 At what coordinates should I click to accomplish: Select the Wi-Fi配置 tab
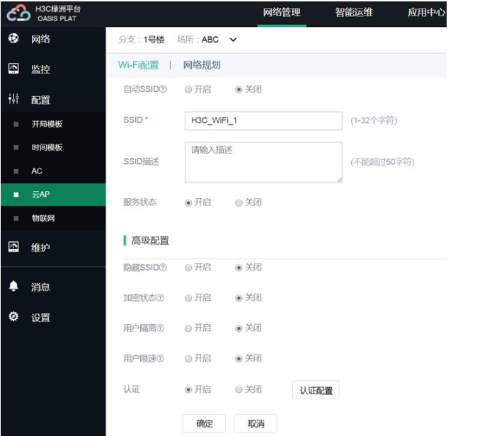(139, 65)
